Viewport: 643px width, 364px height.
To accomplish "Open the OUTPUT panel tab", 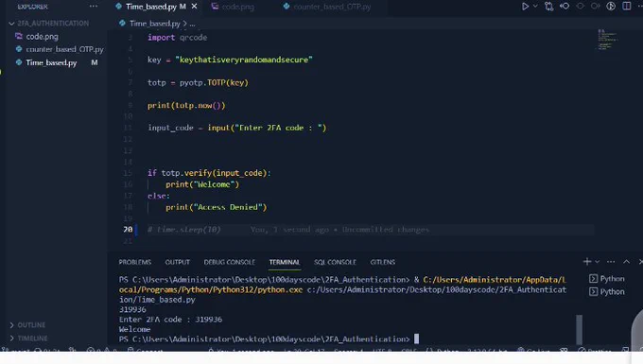I will pyautogui.click(x=177, y=262).
